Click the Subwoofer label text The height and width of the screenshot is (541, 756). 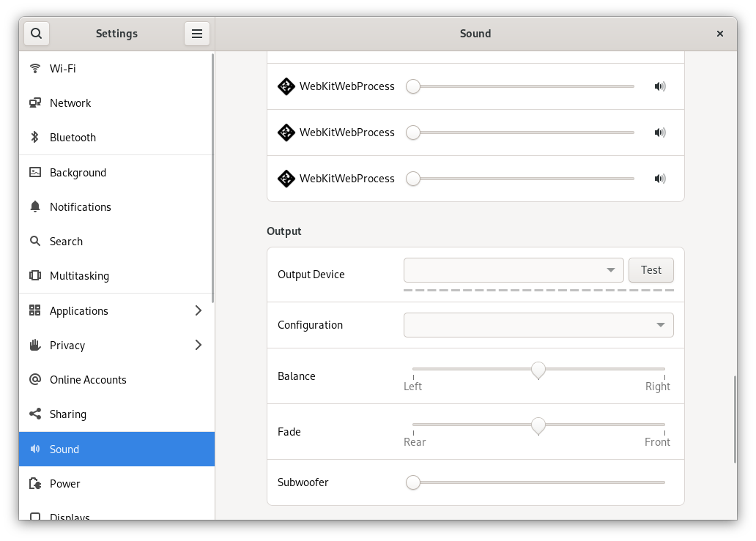click(303, 482)
